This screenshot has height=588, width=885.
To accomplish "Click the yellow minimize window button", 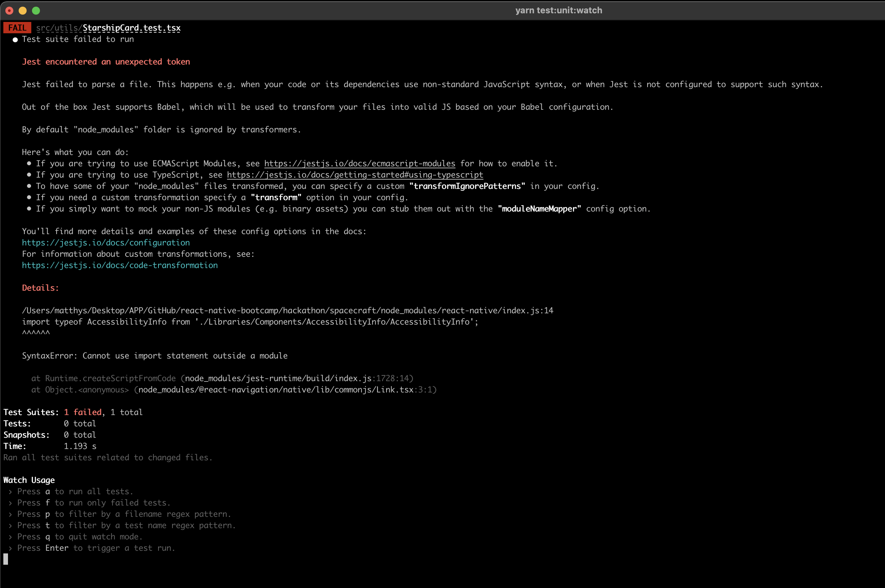I will point(23,11).
